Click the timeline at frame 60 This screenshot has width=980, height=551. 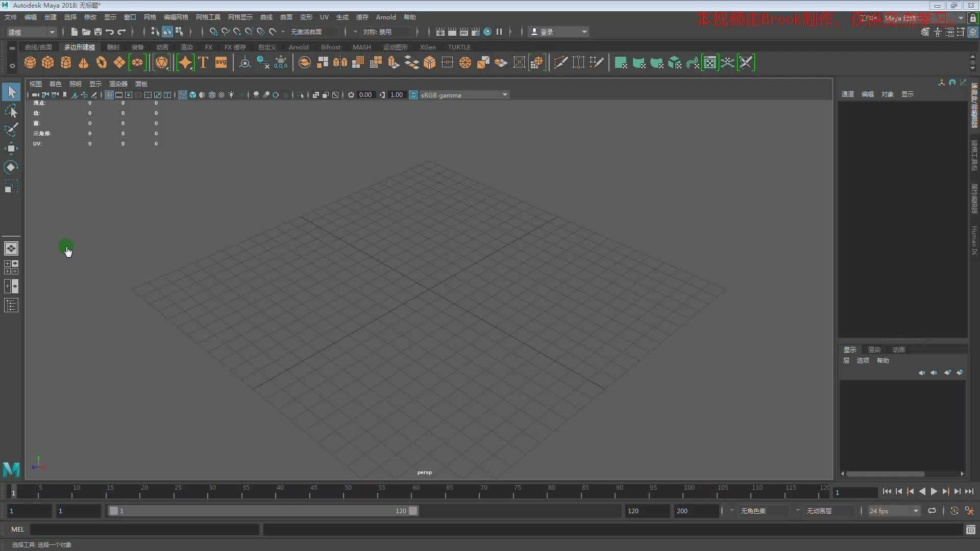tap(416, 492)
